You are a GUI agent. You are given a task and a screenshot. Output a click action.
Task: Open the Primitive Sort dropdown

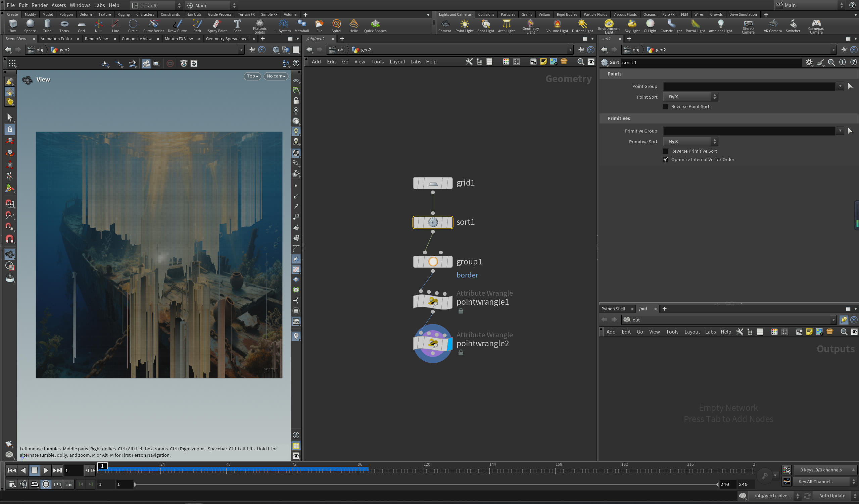point(690,141)
